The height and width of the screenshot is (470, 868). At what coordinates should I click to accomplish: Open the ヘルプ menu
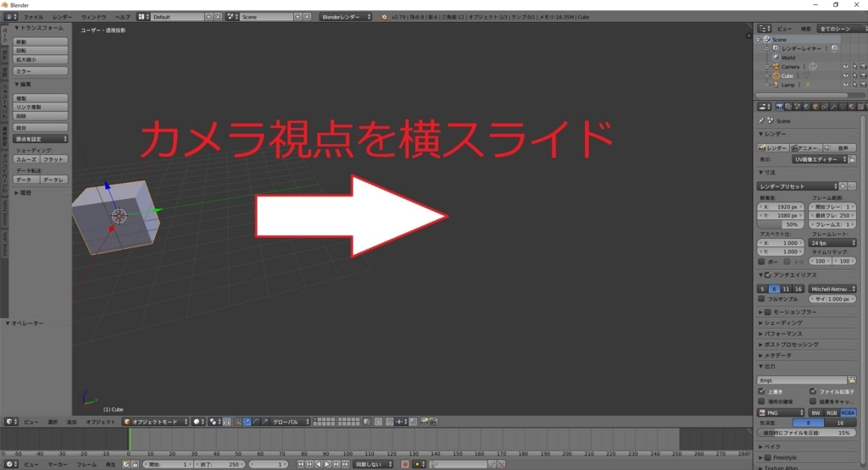click(x=122, y=17)
